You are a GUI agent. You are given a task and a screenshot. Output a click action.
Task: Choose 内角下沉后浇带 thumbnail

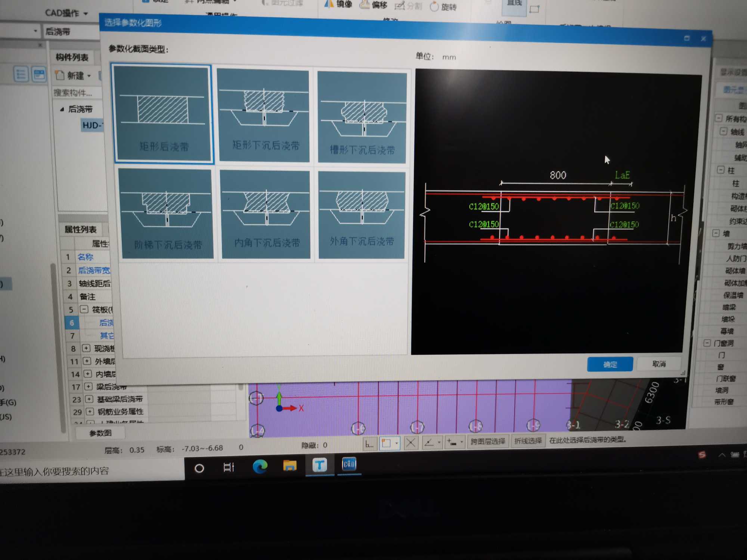(x=266, y=214)
